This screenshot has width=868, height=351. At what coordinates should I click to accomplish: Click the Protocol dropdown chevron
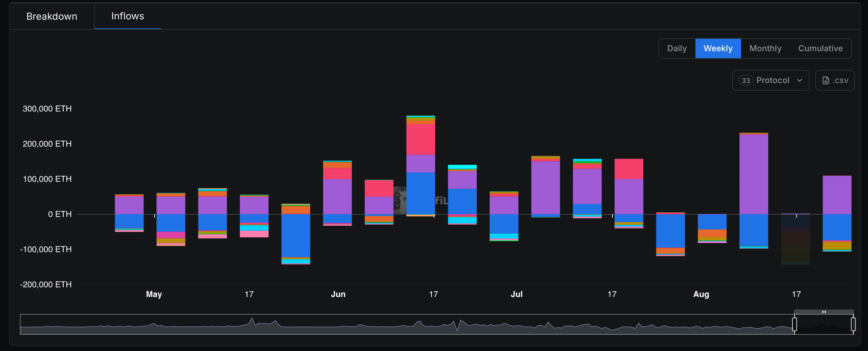coord(800,80)
